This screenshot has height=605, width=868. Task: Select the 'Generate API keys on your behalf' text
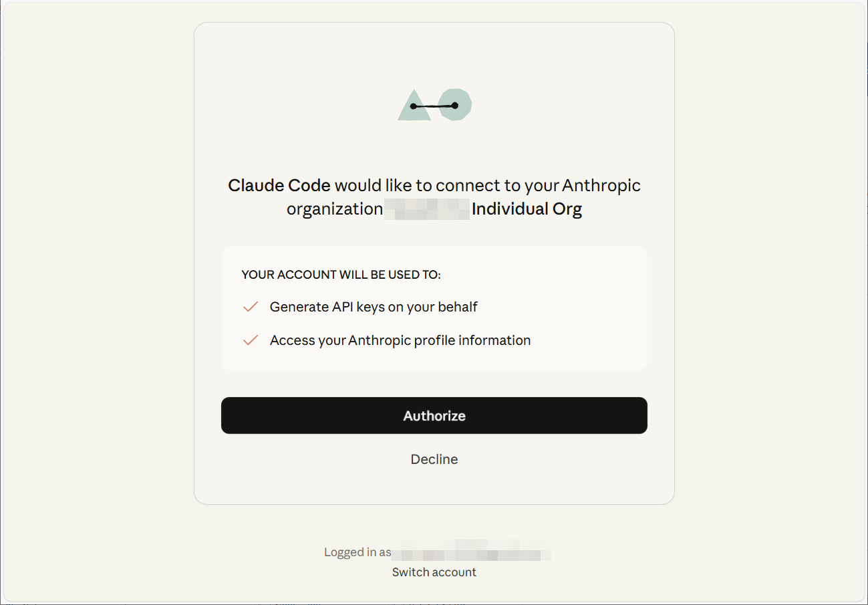tap(374, 307)
